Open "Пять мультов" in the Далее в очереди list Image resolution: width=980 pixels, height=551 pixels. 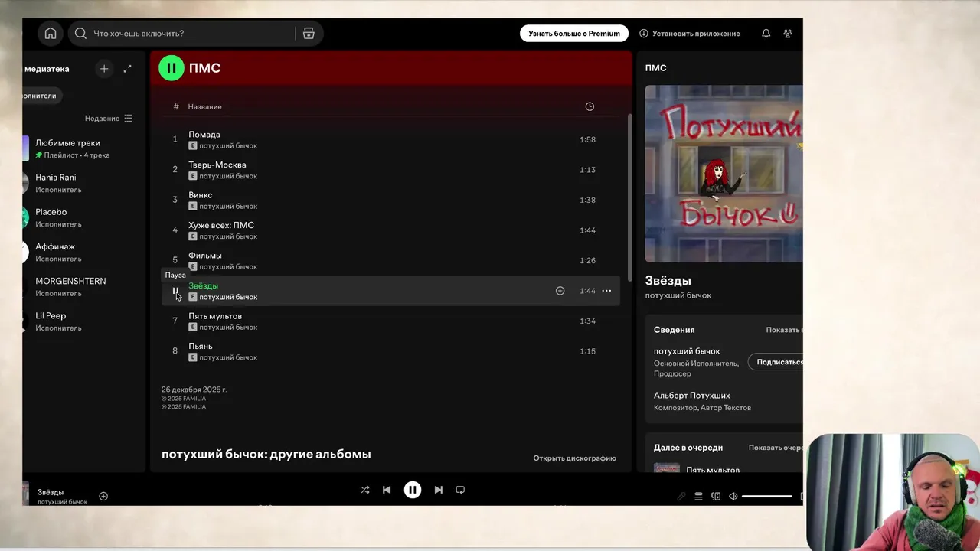click(713, 469)
